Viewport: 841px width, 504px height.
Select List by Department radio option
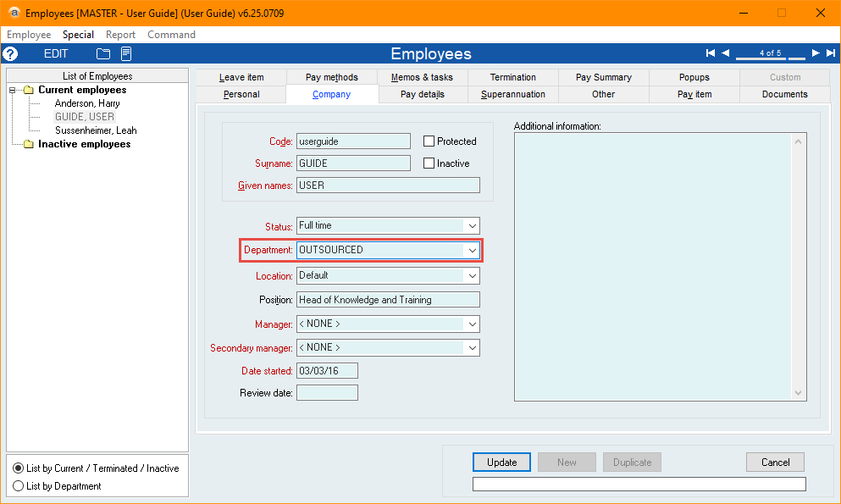point(19,485)
